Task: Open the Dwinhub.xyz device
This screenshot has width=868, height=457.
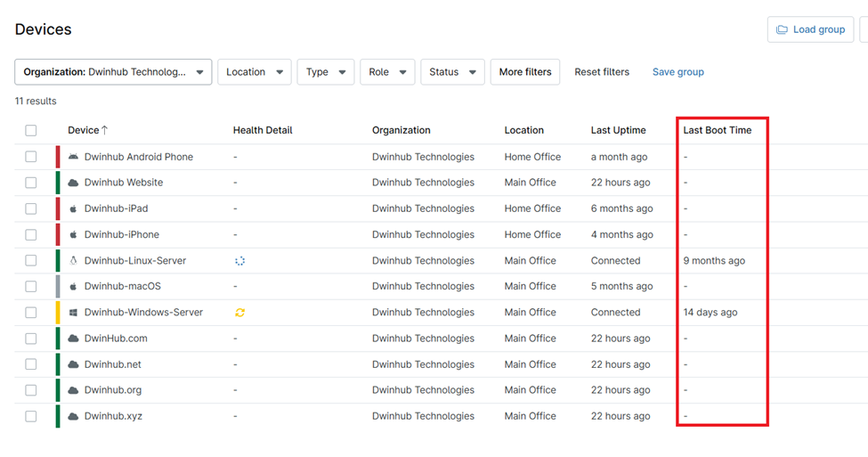Action: [x=113, y=416]
